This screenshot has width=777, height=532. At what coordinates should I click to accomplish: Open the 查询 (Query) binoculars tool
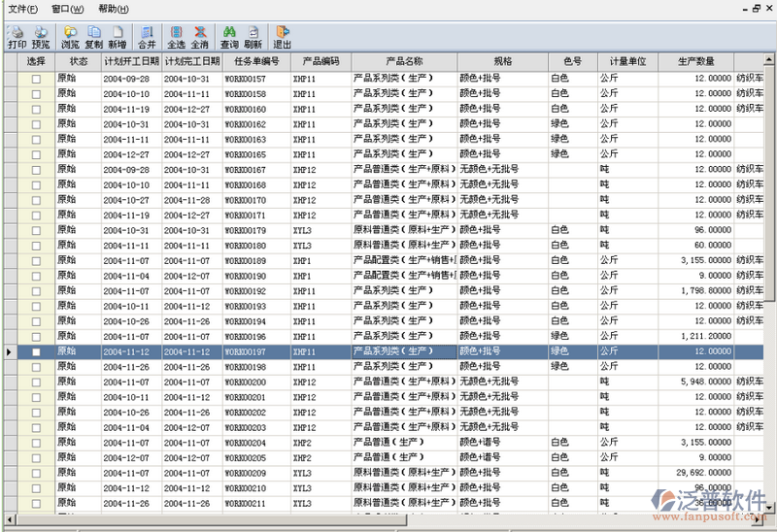(x=229, y=37)
